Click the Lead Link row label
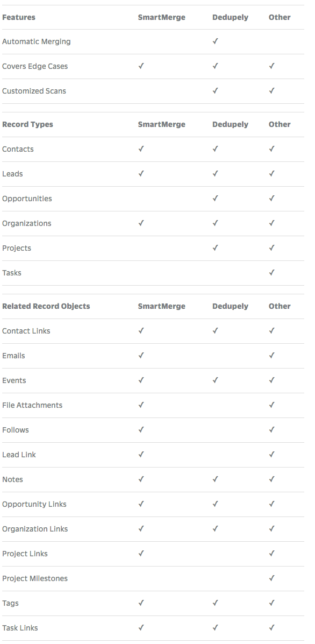 [x=19, y=455]
